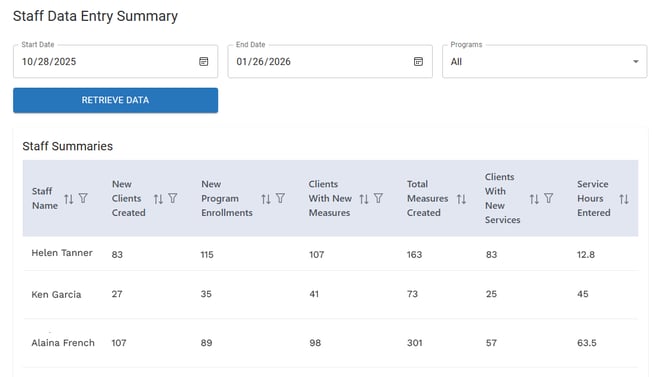Click Helen Tanner's 107 new measures cell
Screen dimensions: 670x377
pyautogui.click(x=317, y=255)
